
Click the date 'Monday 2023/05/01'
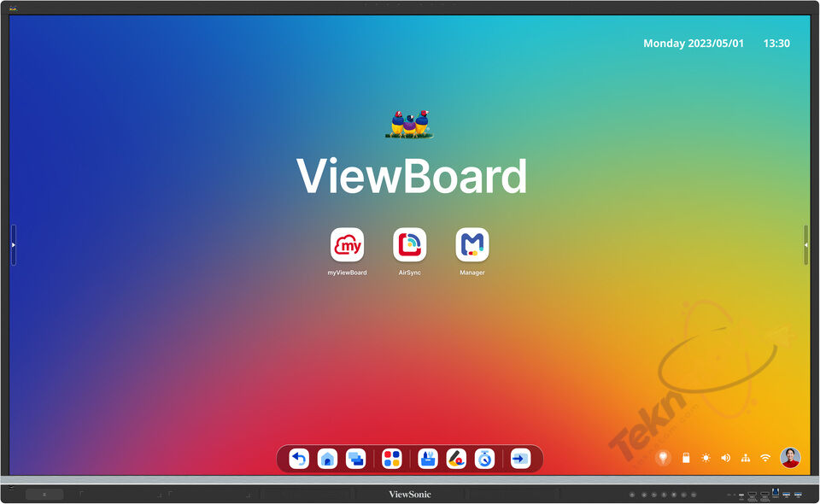694,44
